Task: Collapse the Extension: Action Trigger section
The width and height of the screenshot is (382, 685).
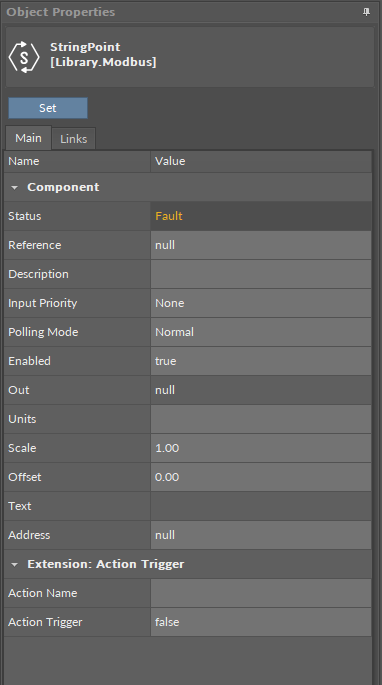Action: point(14,564)
